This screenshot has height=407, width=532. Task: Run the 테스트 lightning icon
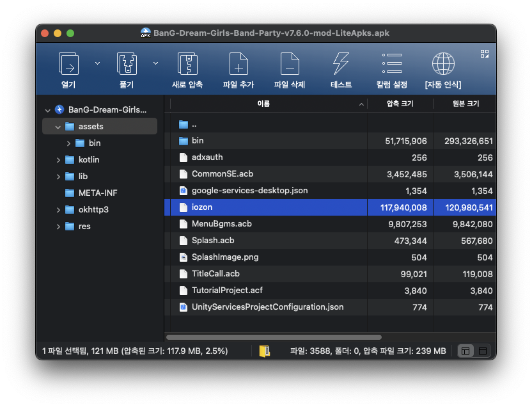pos(341,64)
